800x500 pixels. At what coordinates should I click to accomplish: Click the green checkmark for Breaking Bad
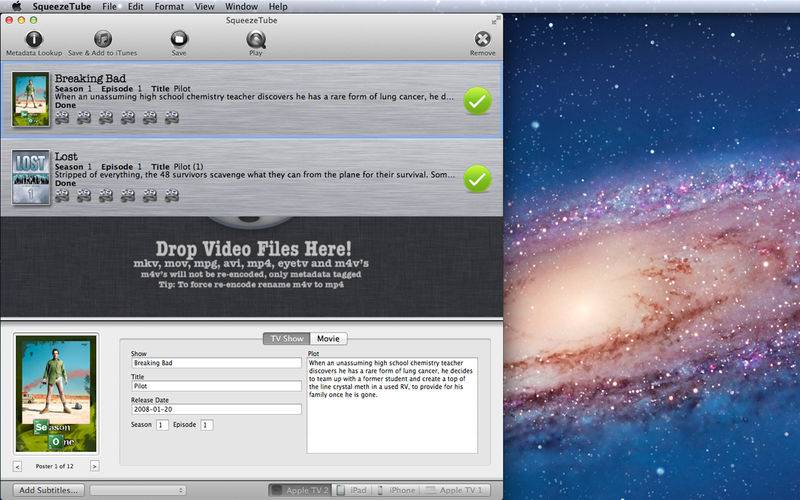click(478, 101)
